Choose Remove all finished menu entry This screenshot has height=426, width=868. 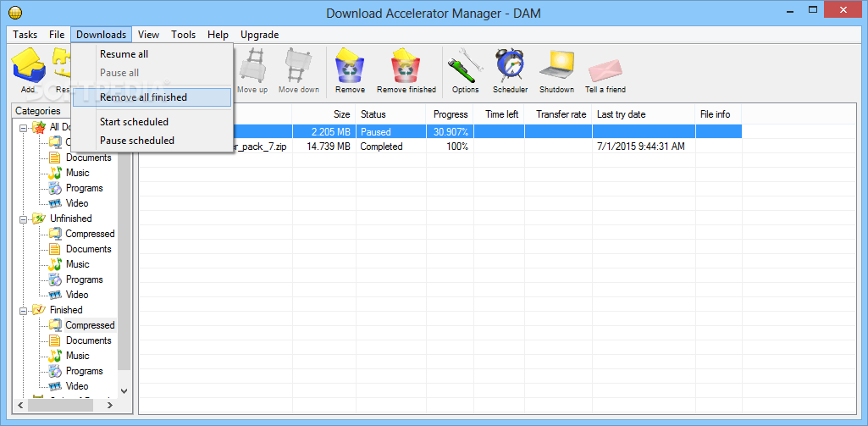tap(152, 97)
